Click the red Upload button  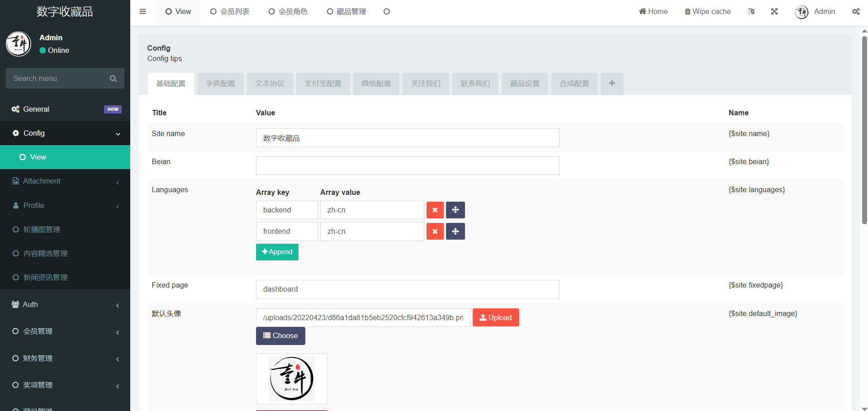495,317
